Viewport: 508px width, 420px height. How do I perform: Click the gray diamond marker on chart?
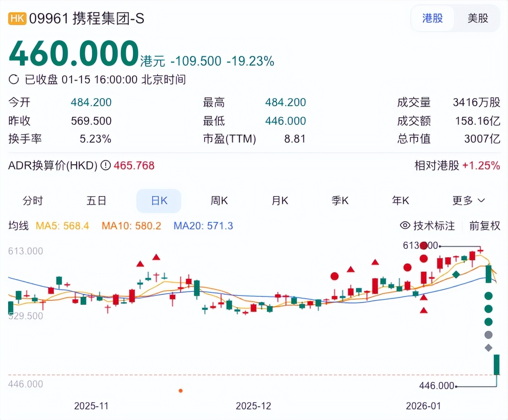click(x=489, y=348)
